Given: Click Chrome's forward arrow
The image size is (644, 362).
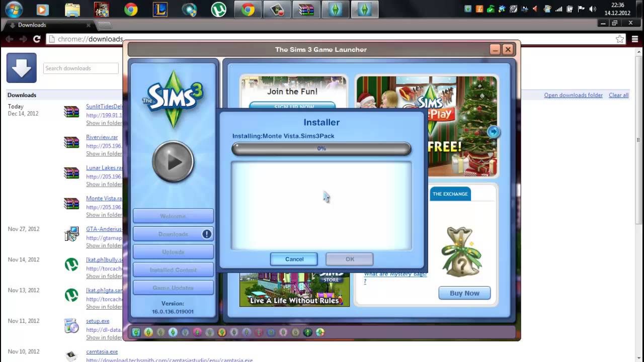Looking at the screenshot, I should pos(23,39).
